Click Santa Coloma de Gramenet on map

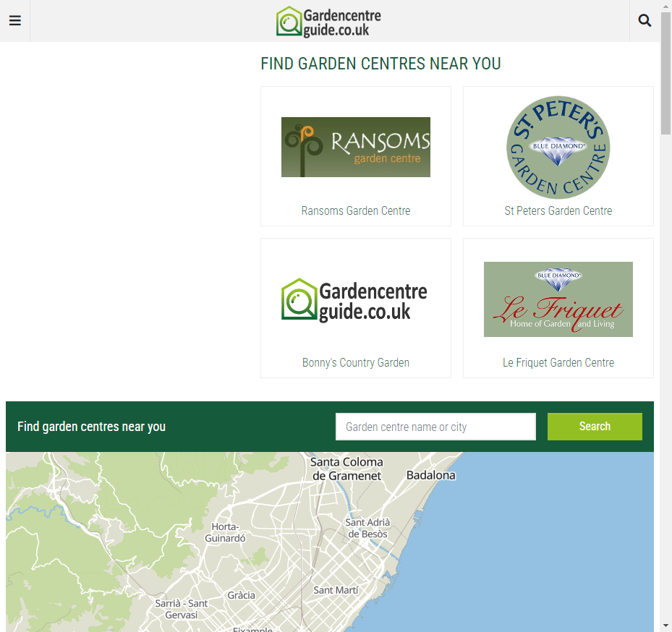click(346, 469)
